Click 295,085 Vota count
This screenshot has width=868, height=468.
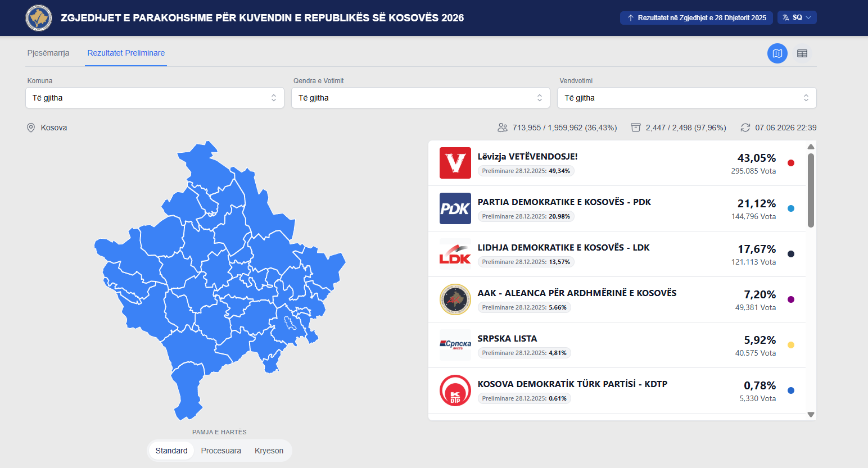753,171
